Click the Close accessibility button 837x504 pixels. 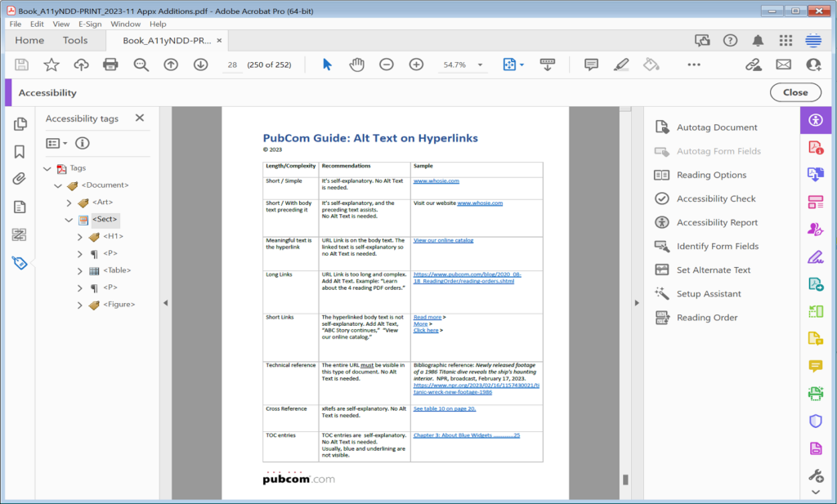(795, 92)
